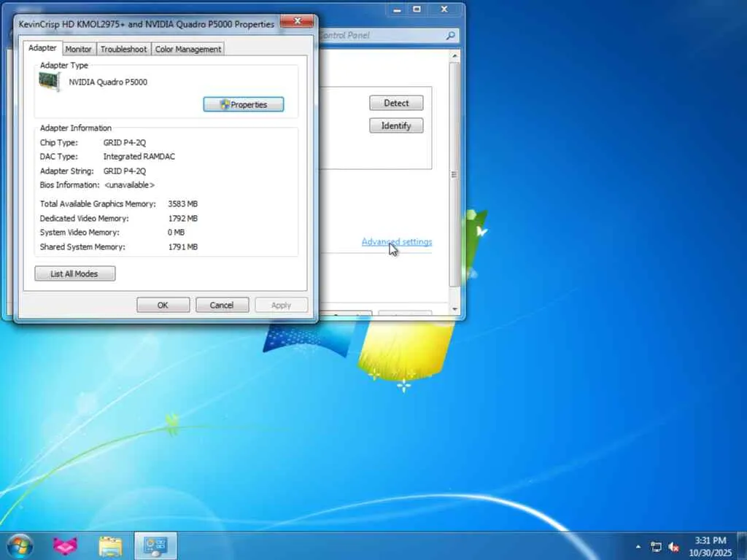Open adapter Properties button

[x=244, y=104]
